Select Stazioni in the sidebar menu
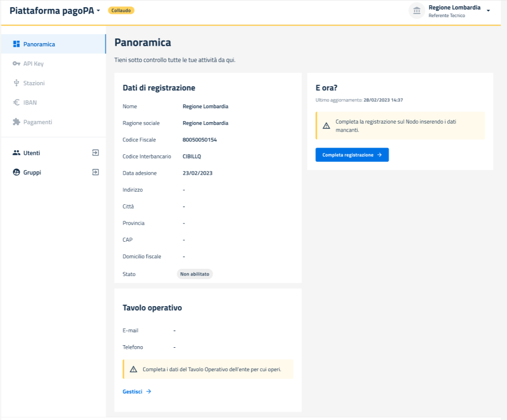This screenshot has width=507, height=420. (34, 83)
